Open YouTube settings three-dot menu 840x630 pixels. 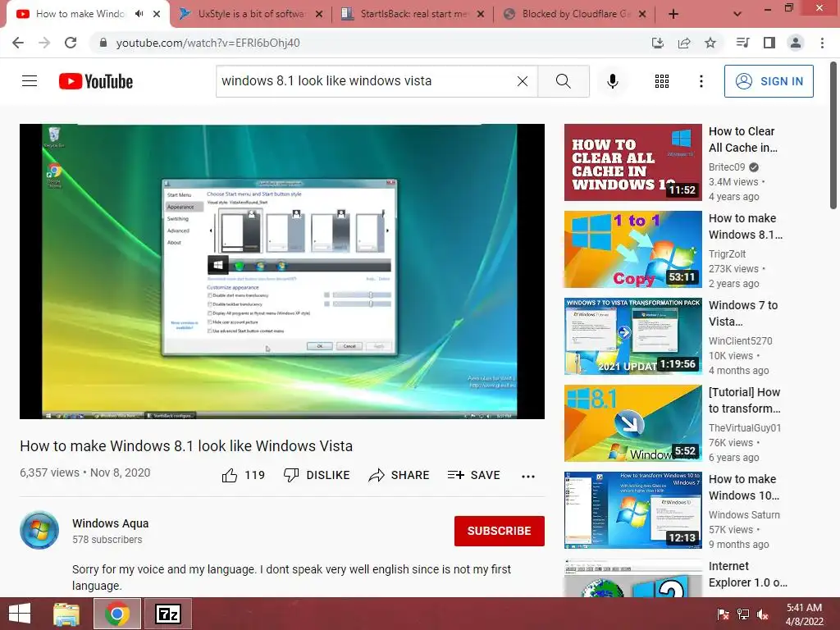tap(701, 81)
